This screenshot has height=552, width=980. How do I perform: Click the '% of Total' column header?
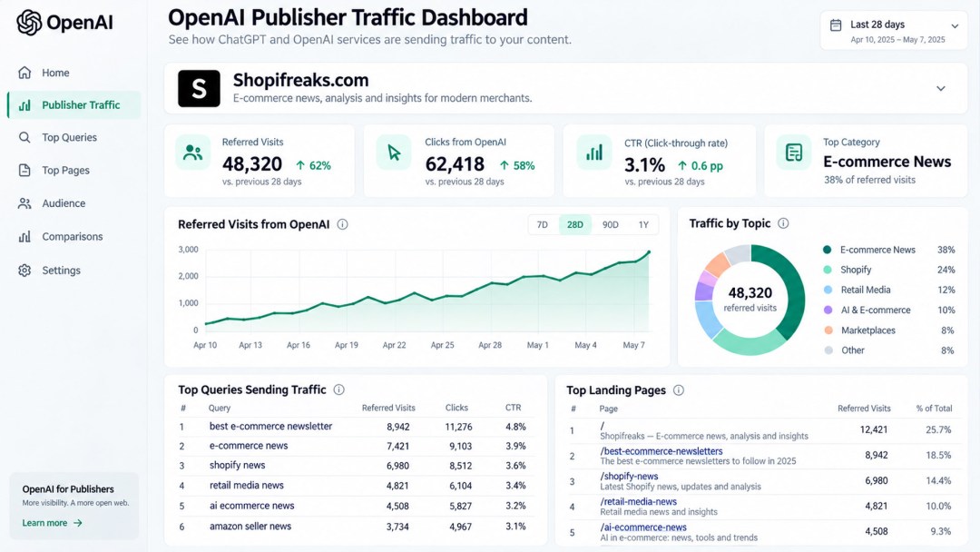[934, 409]
